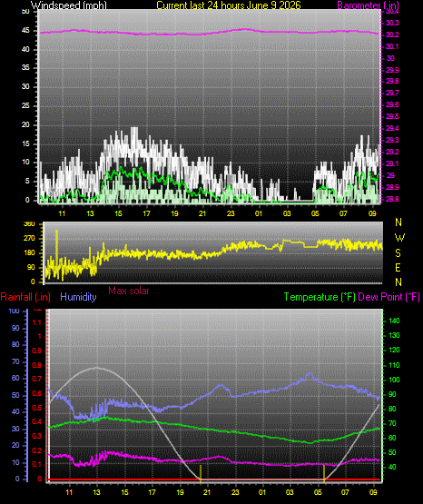Click hour '07' under the temperature chart
Viewport: 423px width, 504px height.
point(345,492)
